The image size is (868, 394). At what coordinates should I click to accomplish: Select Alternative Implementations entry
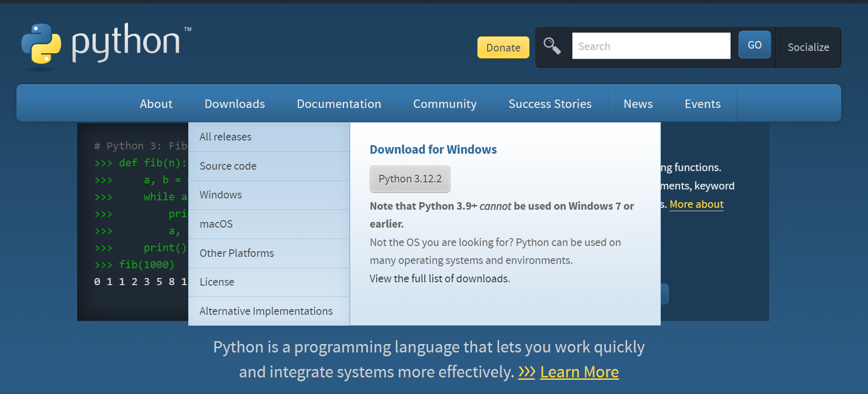click(269, 311)
